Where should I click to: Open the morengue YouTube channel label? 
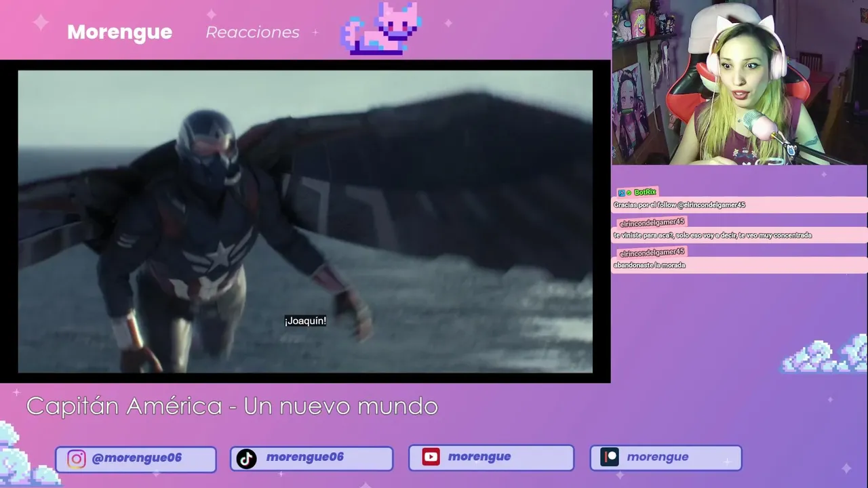pyautogui.click(x=479, y=457)
